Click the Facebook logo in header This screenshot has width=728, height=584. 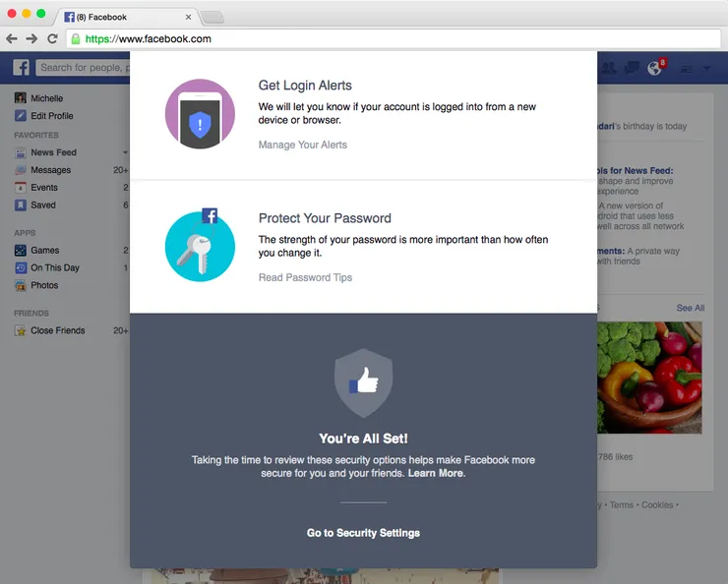(x=21, y=68)
